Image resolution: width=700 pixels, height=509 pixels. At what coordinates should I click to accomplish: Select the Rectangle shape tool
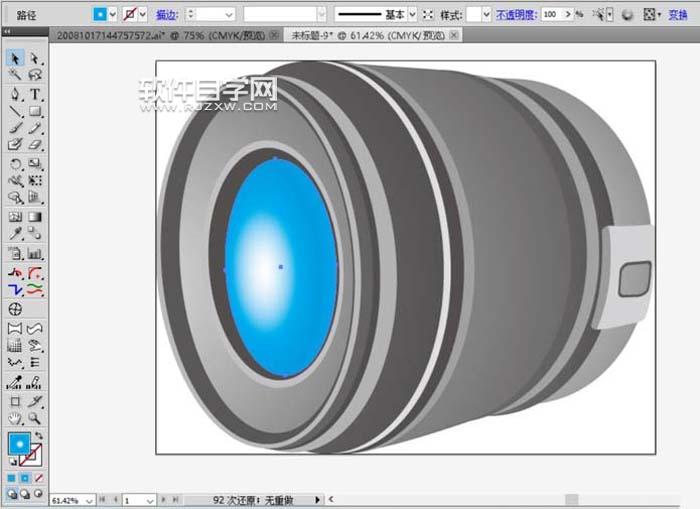(35, 110)
